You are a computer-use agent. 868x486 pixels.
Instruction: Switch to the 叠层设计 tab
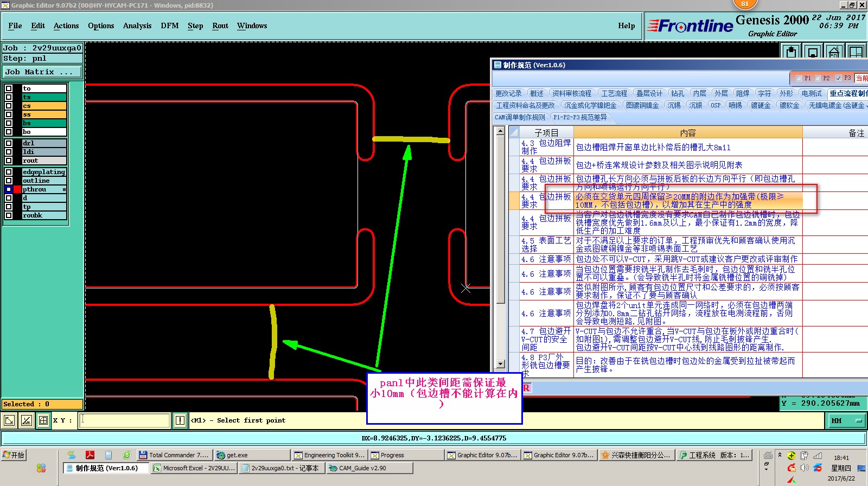coord(649,93)
